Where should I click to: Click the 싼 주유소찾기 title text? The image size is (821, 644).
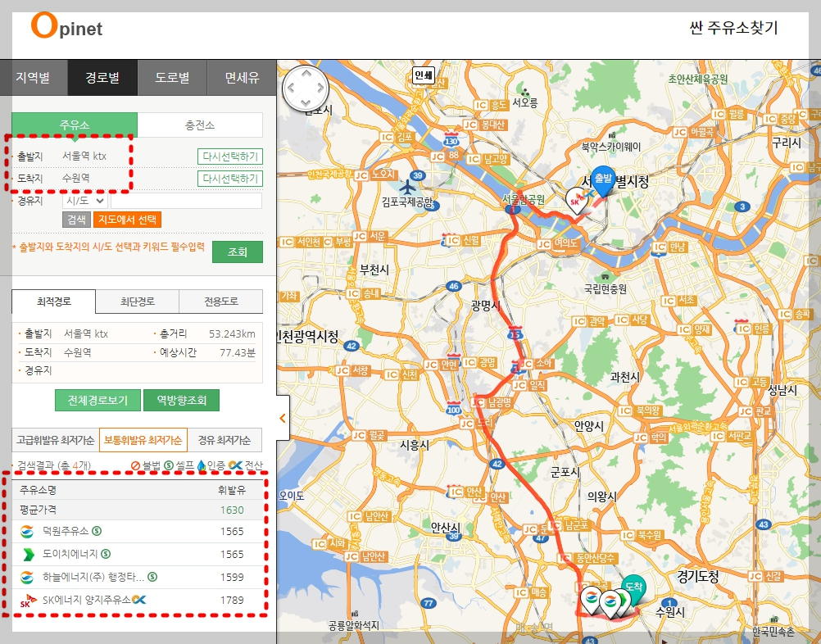coord(733,27)
